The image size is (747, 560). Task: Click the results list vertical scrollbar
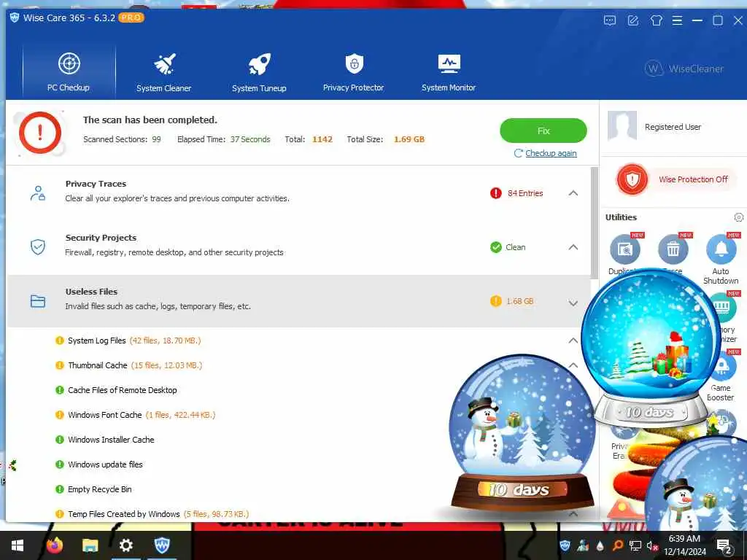[594, 223]
